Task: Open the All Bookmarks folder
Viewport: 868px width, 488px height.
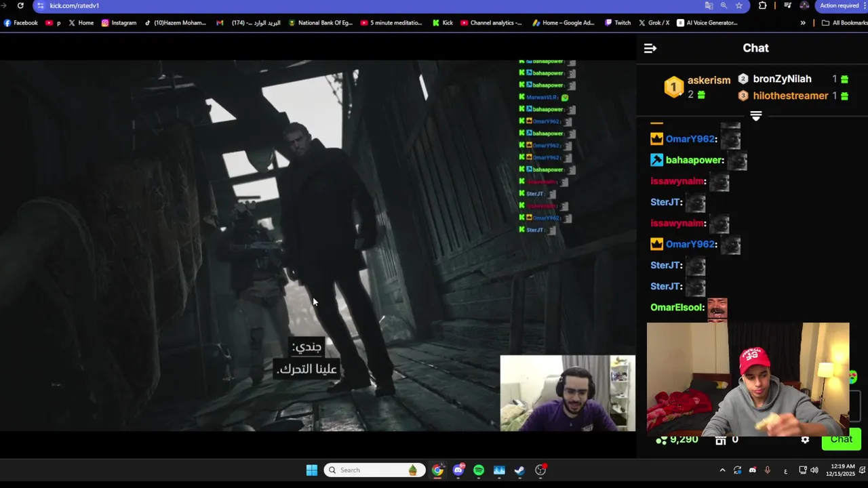Action: tap(844, 22)
